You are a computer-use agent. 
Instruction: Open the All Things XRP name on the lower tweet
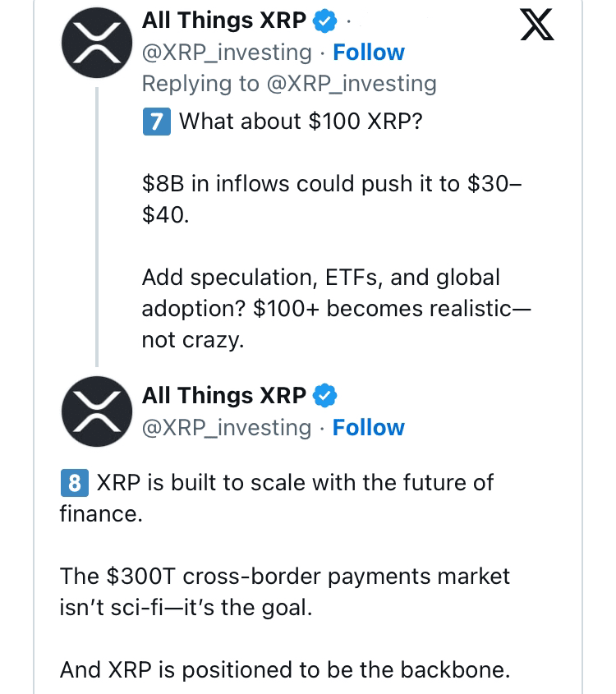(x=223, y=396)
